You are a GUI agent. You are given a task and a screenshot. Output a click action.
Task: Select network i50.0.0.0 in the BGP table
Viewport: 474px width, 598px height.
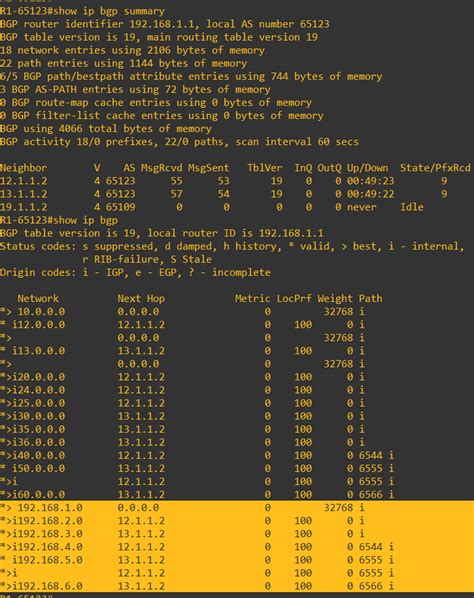(39, 468)
